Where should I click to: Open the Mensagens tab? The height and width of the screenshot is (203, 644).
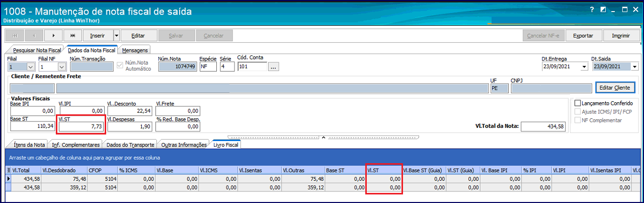click(x=135, y=50)
